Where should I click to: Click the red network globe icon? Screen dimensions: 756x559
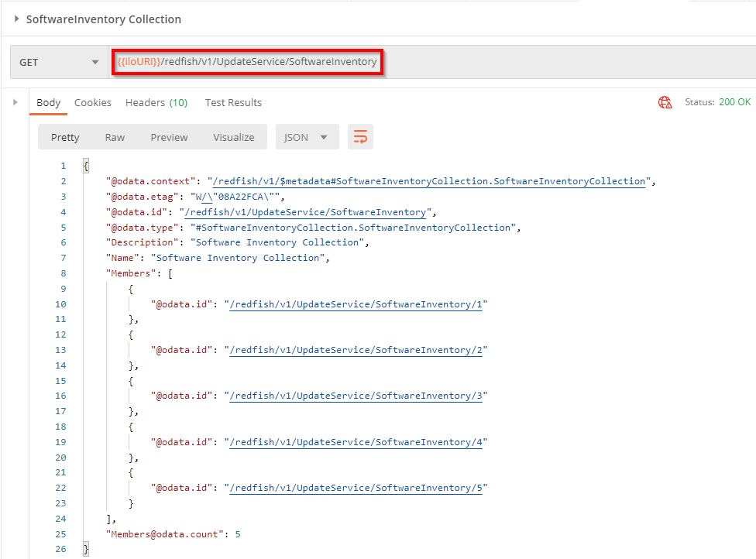pyautogui.click(x=665, y=102)
